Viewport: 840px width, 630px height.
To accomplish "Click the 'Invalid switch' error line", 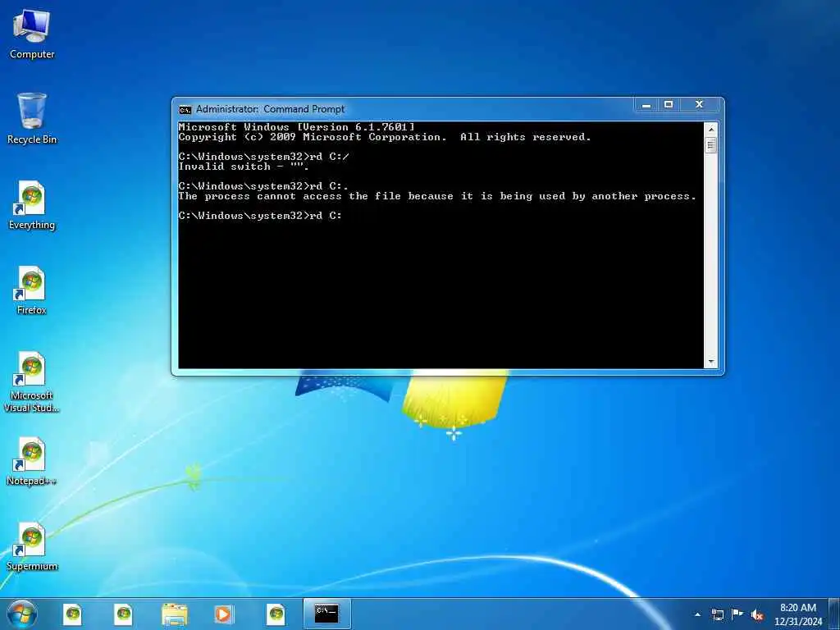I will tap(244, 167).
